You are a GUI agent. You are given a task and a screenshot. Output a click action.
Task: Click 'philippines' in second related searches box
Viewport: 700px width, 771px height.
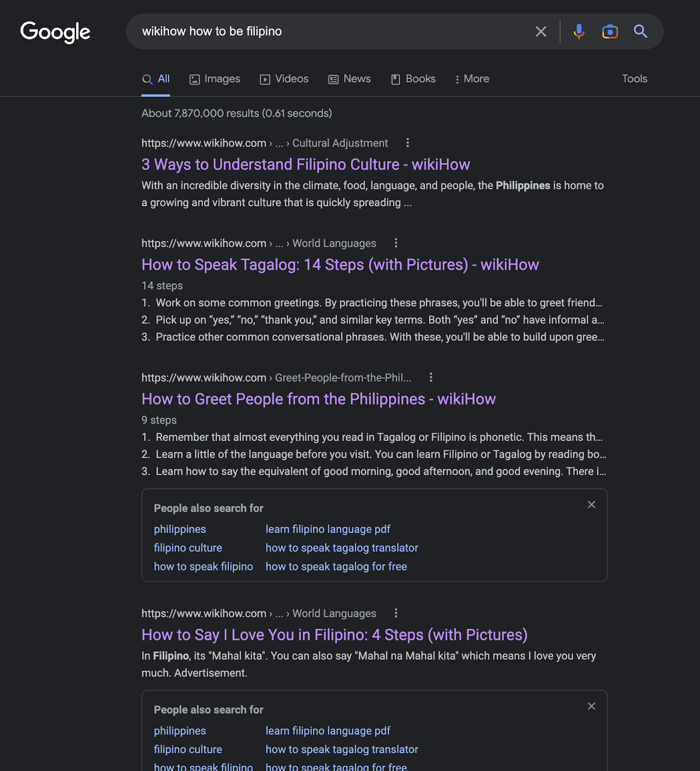click(180, 731)
